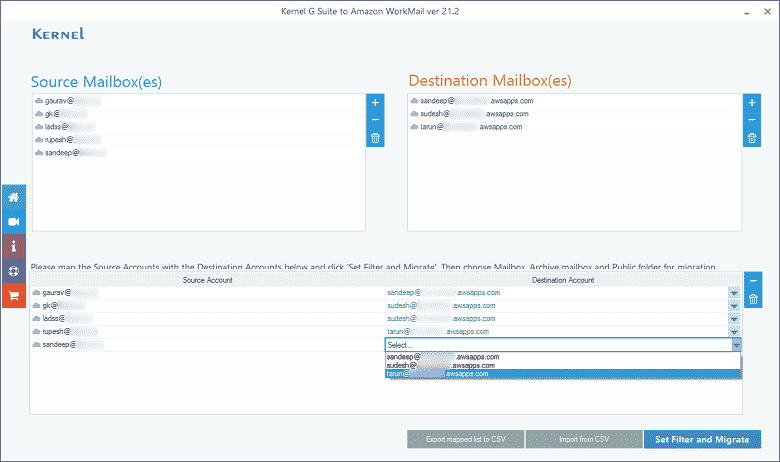The height and width of the screenshot is (462, 780).
Task: Select sandeep@ in Source Mailbox list
Action: pyautogui.click(x=199, y=153)
